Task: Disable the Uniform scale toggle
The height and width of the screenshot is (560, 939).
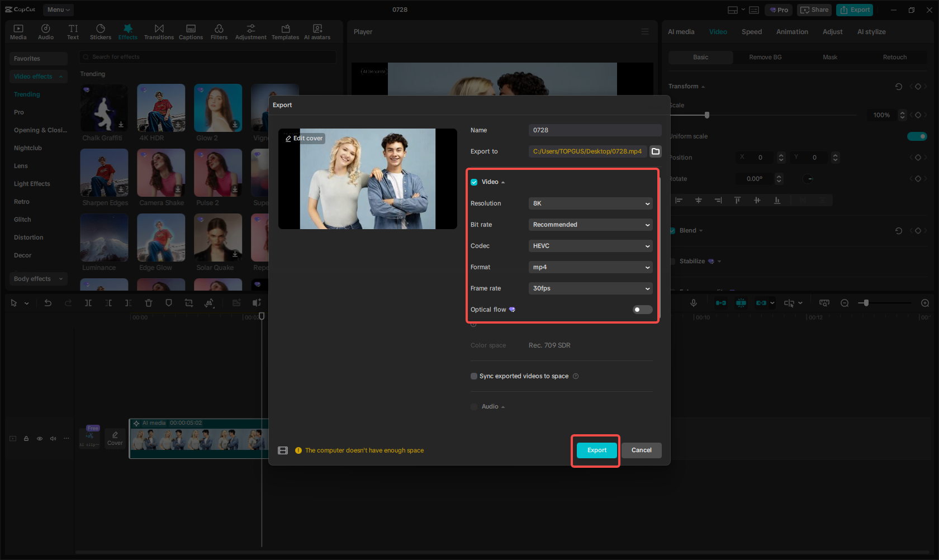Action: click(917, 136)
